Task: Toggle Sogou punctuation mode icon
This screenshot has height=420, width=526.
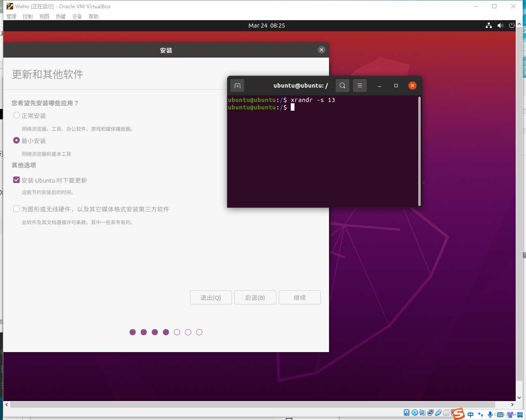Action: tap(480, 415)
